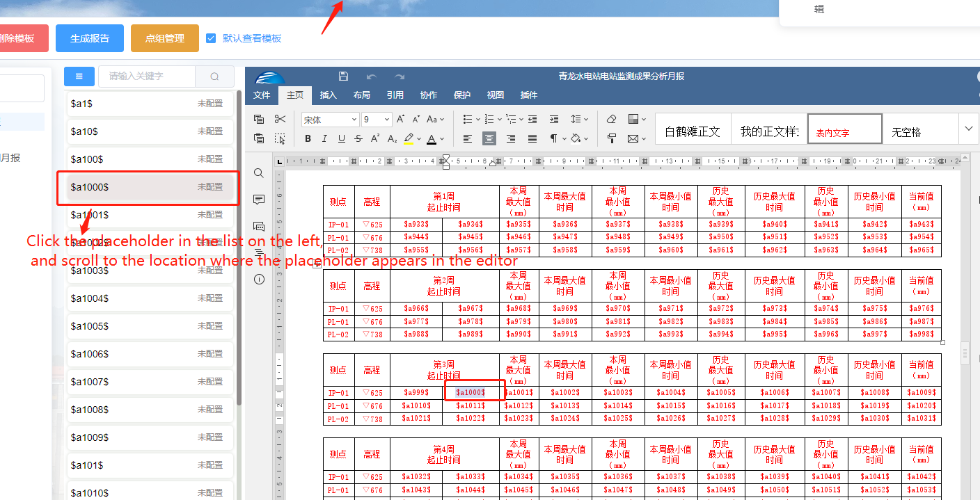Image resolution: width=980 pixels, height=500 pixels.
Task: Pick the yellow highlight color
Action: (x=409, y=138)
